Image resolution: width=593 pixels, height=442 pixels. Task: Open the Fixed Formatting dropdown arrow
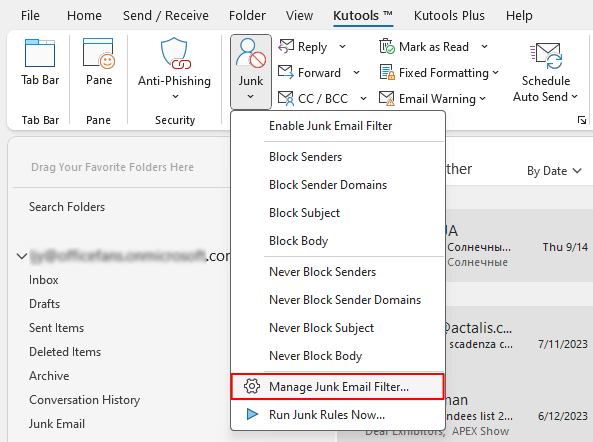[496, 72]
